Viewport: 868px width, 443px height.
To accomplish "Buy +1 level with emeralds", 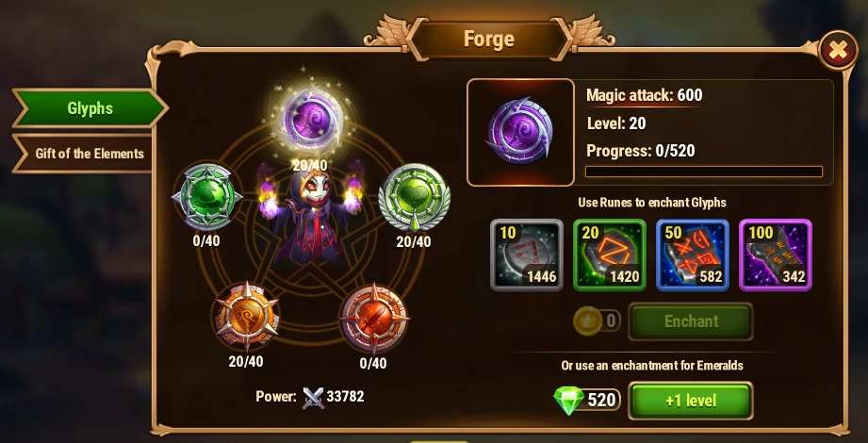I will [691, 401].
